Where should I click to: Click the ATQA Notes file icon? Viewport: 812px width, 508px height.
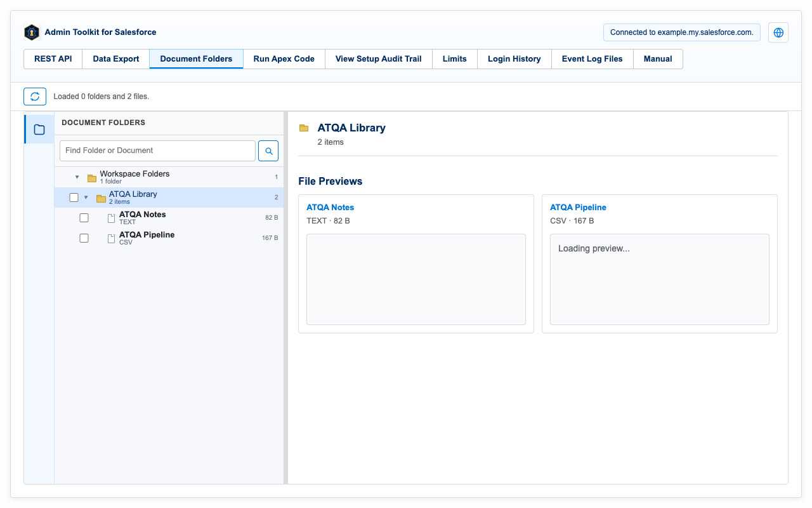111,218
